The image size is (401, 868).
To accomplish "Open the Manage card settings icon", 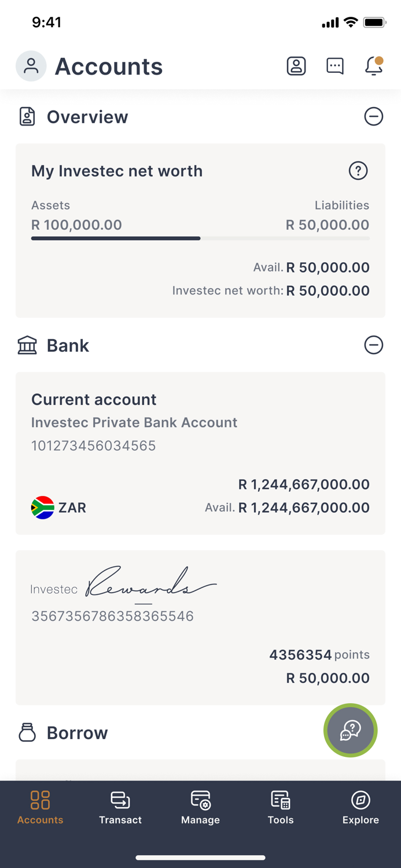I will pos(200,800).
